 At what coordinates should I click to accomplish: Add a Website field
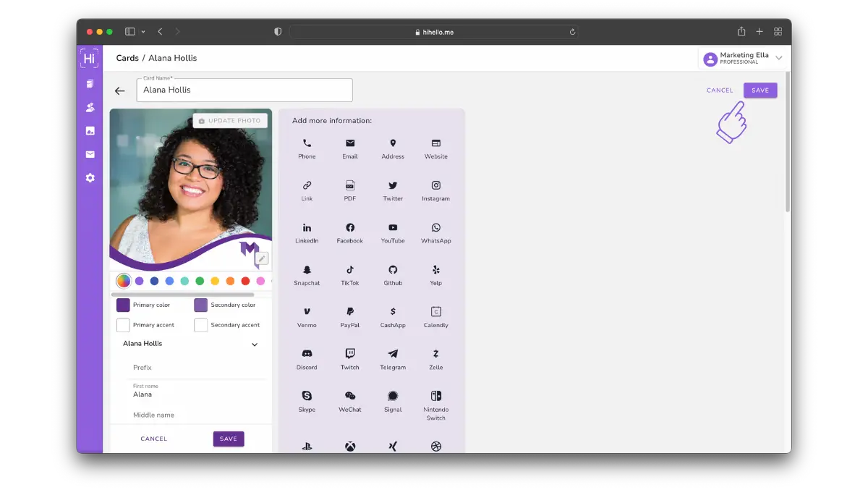(x=436, y=148)
